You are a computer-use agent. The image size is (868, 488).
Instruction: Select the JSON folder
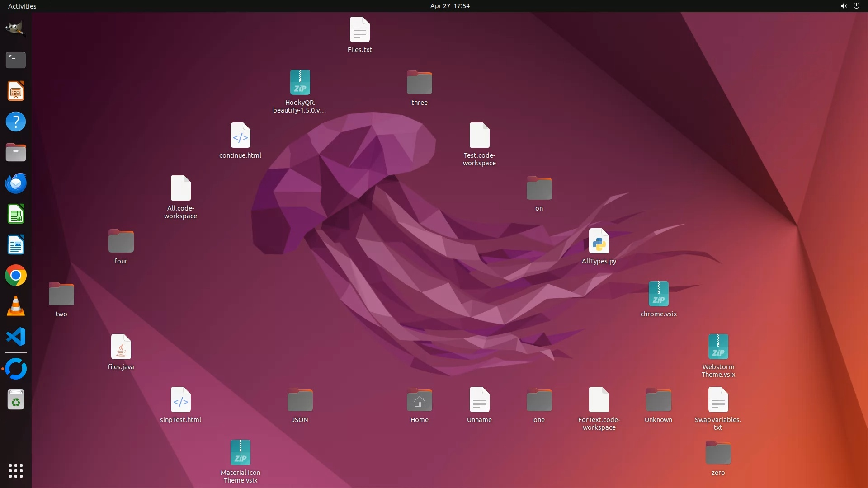tap(300, 400)
